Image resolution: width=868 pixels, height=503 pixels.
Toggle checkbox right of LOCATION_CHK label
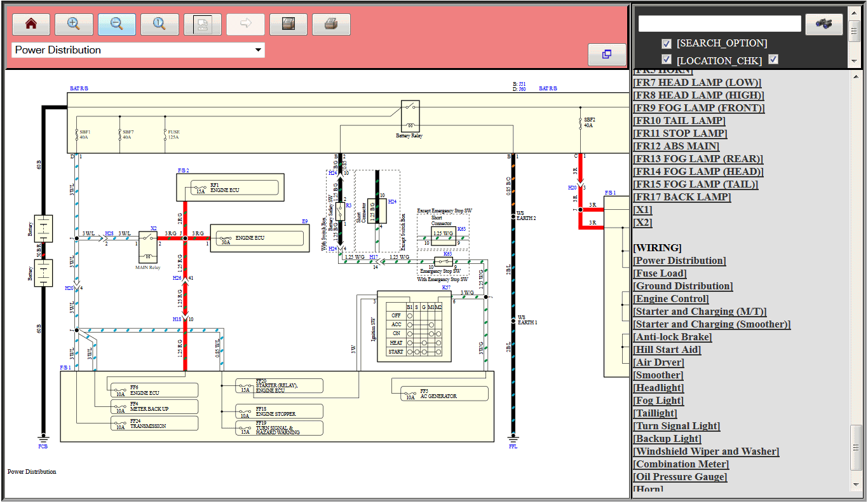coord(773,60)
